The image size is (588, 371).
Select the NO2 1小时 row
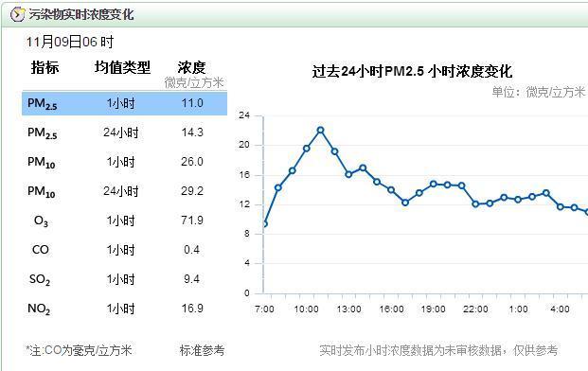pos(124,309)
